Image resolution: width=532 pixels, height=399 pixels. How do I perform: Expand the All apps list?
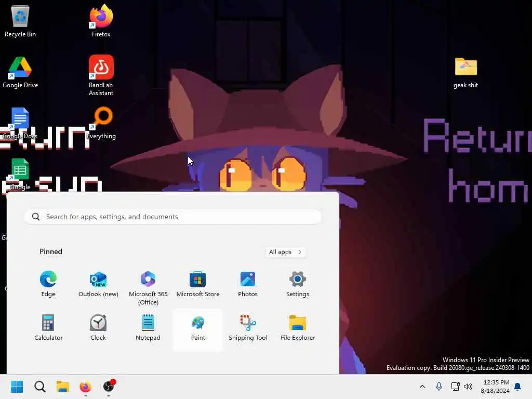click(x=285, y=252)
